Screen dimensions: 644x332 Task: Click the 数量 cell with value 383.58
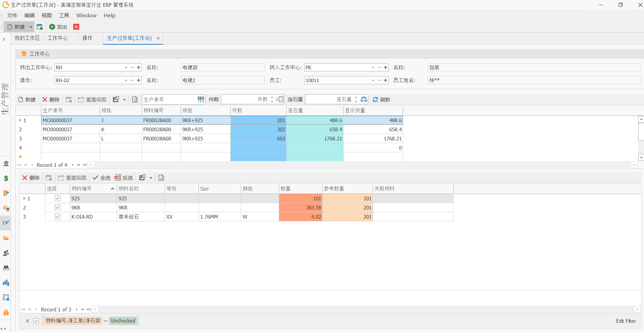coord(300,207)
